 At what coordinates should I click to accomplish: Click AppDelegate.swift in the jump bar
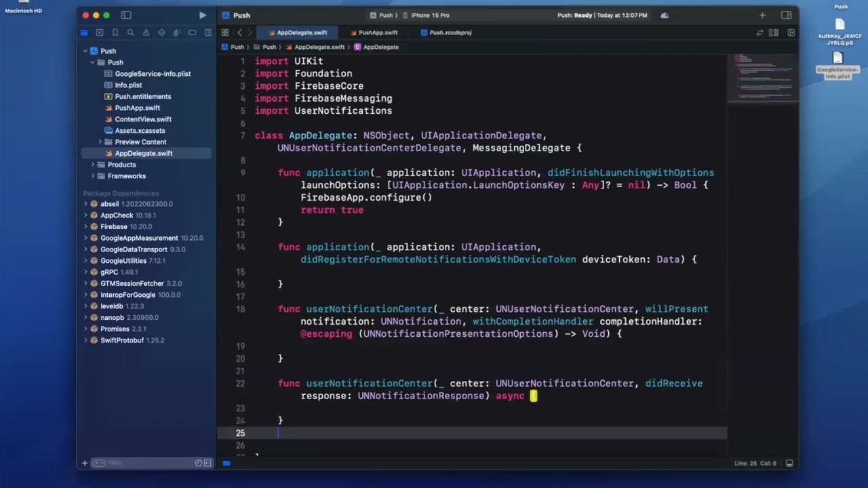click(315, 47)
